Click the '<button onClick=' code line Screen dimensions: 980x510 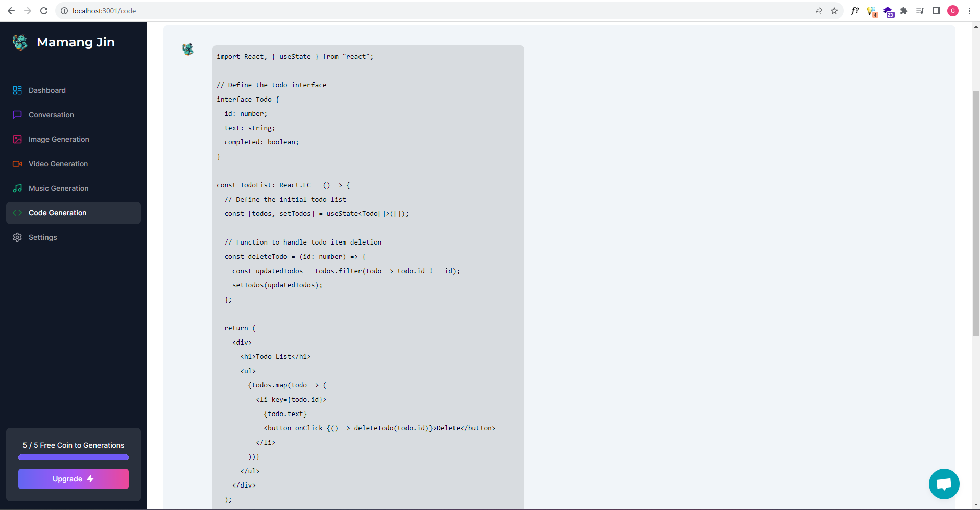[379, 428]
